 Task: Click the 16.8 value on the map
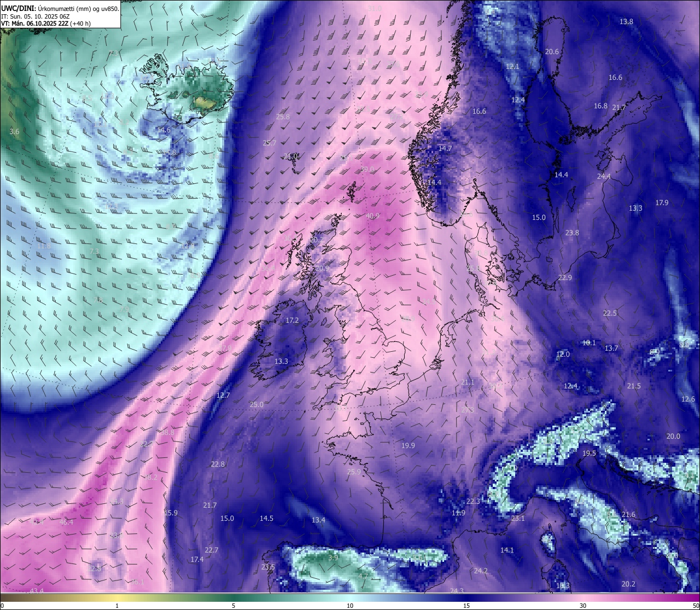pyautogui.click(x=600, y=106)
